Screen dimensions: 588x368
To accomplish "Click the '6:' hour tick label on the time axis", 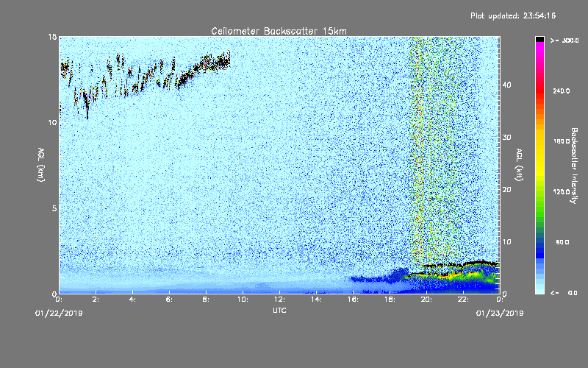I will (169, 300).
